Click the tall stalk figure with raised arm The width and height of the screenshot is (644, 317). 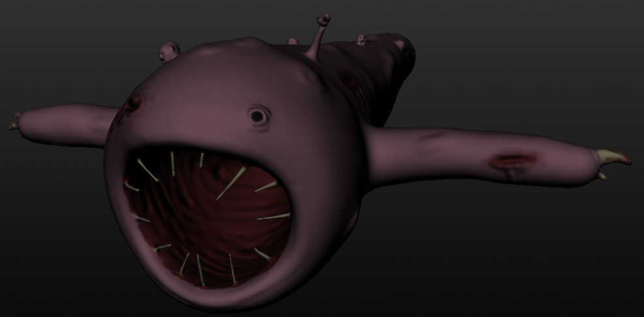320,34
